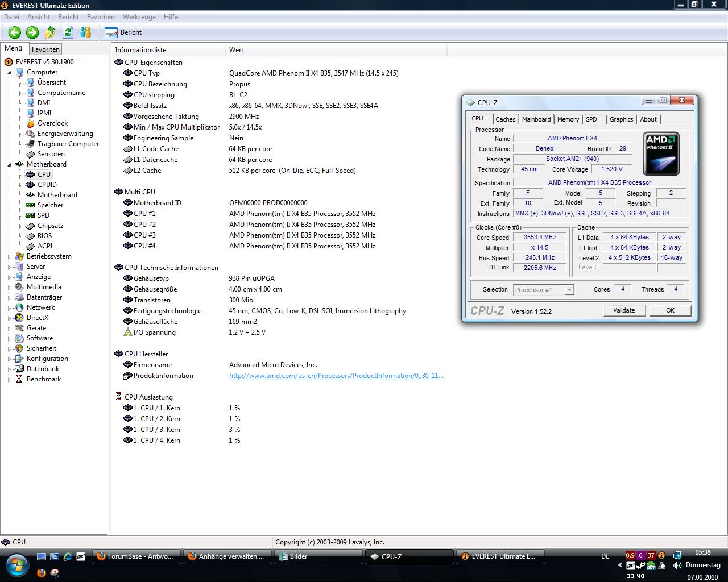
Task: Expand the Multimedia node
Action: point(9,287)
